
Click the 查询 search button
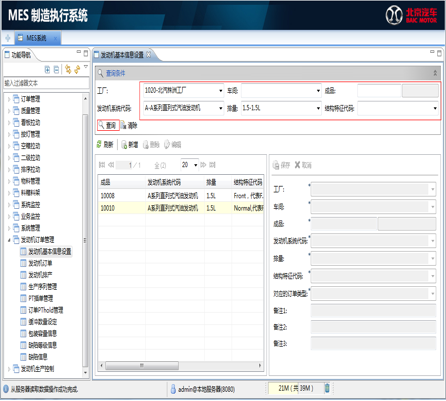pos(108,125)
